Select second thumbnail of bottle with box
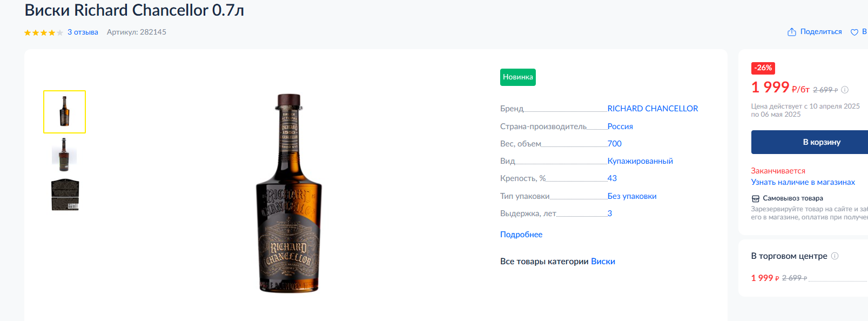This screenshot has height=321, width=868. tap(64, 155)
